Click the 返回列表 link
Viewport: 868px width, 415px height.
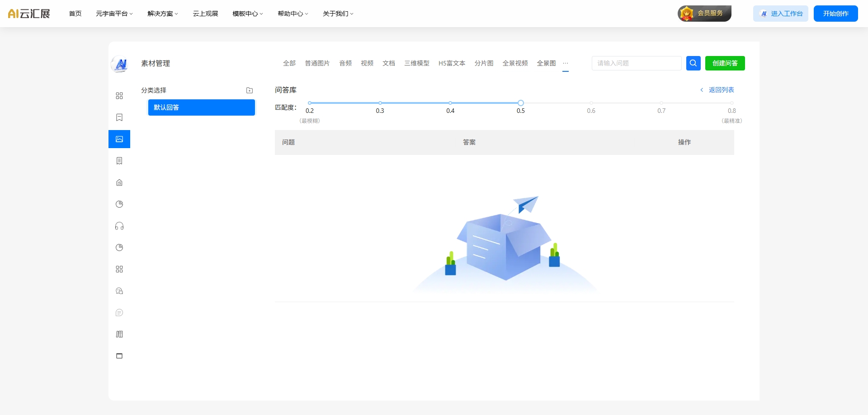pyautogui.click(x=721, y=90)
